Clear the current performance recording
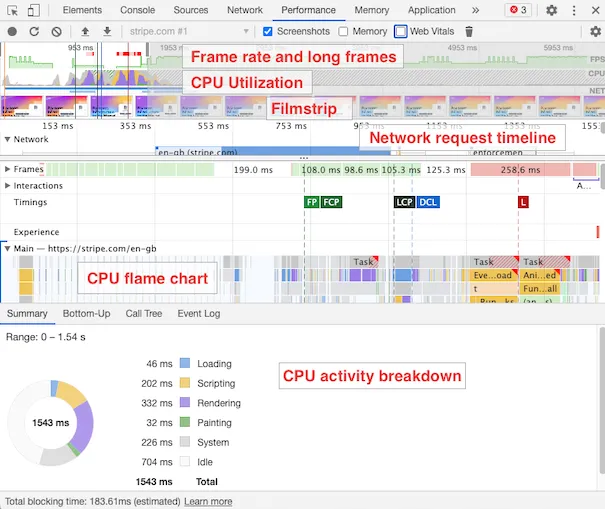Viewport: 605px width, 509px height. pos(56,31)
